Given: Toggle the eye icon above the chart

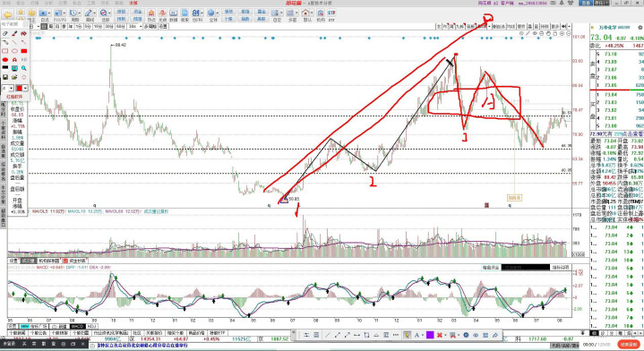Looking at the screenshot, I should click(535, 33).
